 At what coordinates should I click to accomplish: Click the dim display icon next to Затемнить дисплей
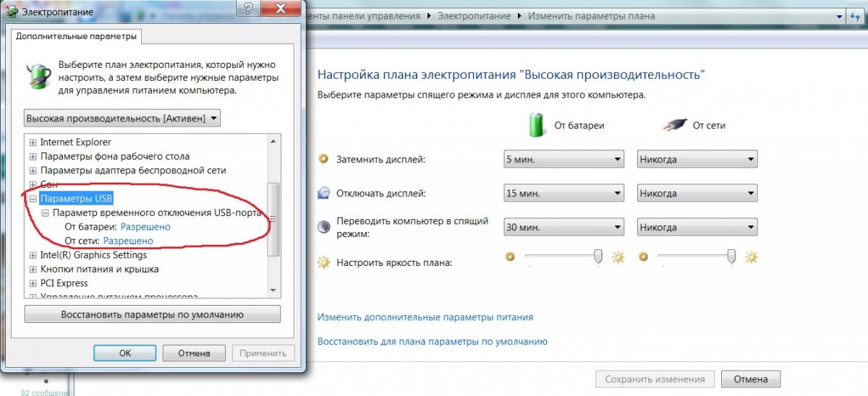click(324, 159)
